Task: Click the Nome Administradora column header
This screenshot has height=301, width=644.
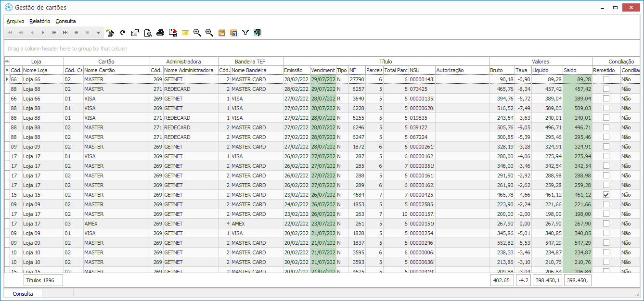Action: pyautogui.click(x=189, y=70)
